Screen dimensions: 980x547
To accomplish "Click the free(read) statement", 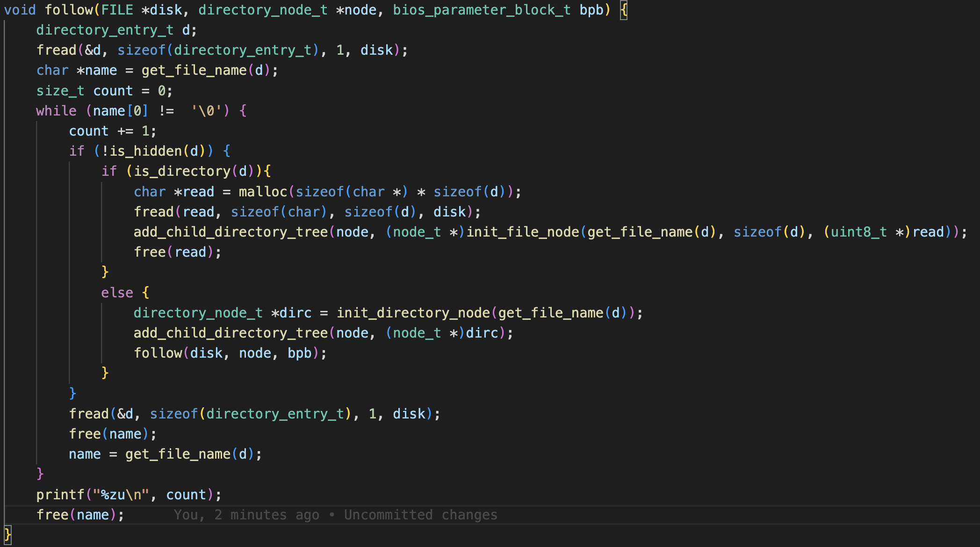I will [177, 252].
